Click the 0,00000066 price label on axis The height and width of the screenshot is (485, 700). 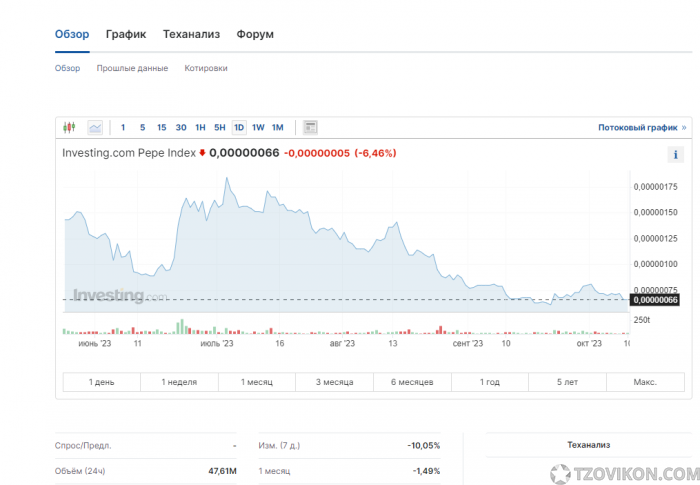(655, 300)
